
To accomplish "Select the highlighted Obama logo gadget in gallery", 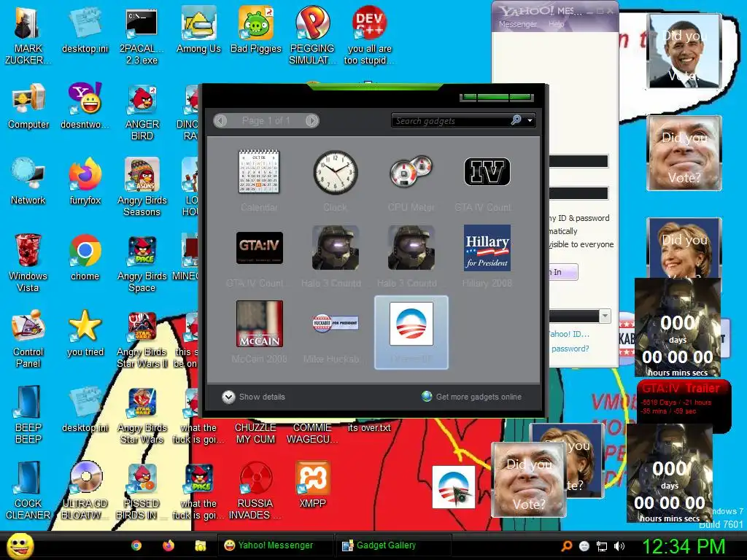I will [411, 332].
